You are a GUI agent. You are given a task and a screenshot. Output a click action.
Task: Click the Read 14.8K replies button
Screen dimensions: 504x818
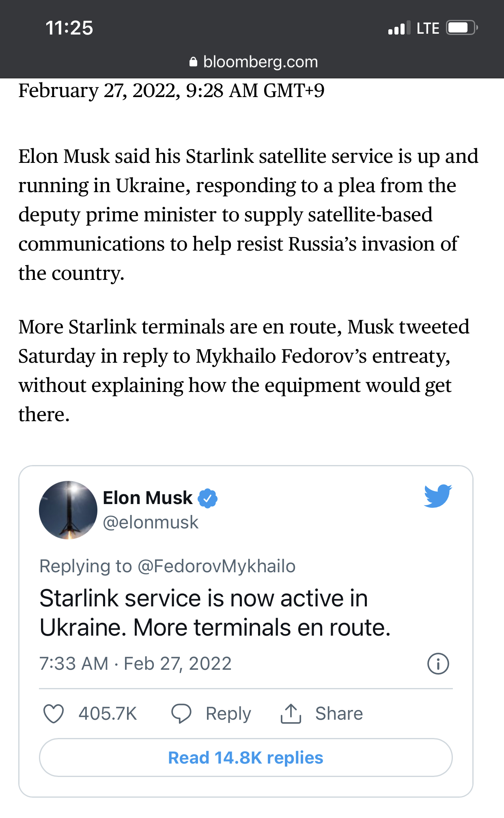[x=246, y=757]
